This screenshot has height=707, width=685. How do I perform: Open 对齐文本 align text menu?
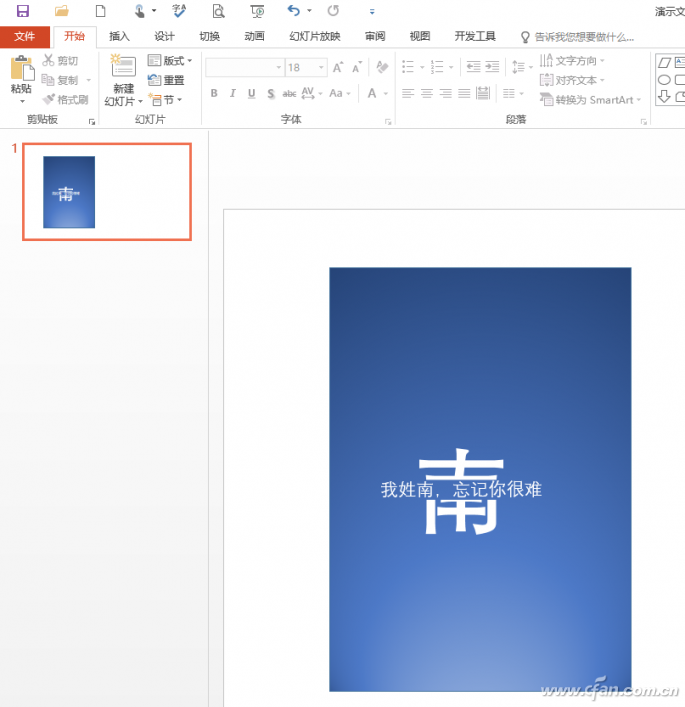tap(572, 80)
